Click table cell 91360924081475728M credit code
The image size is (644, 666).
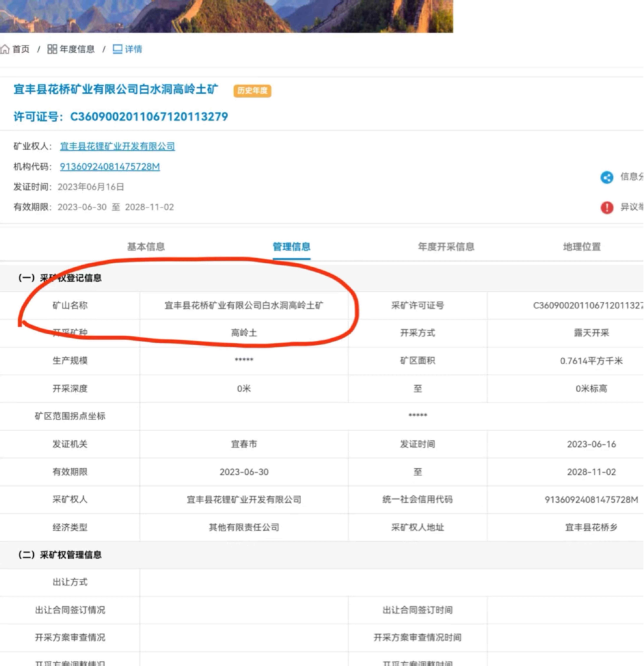click(x=566, y=499)
